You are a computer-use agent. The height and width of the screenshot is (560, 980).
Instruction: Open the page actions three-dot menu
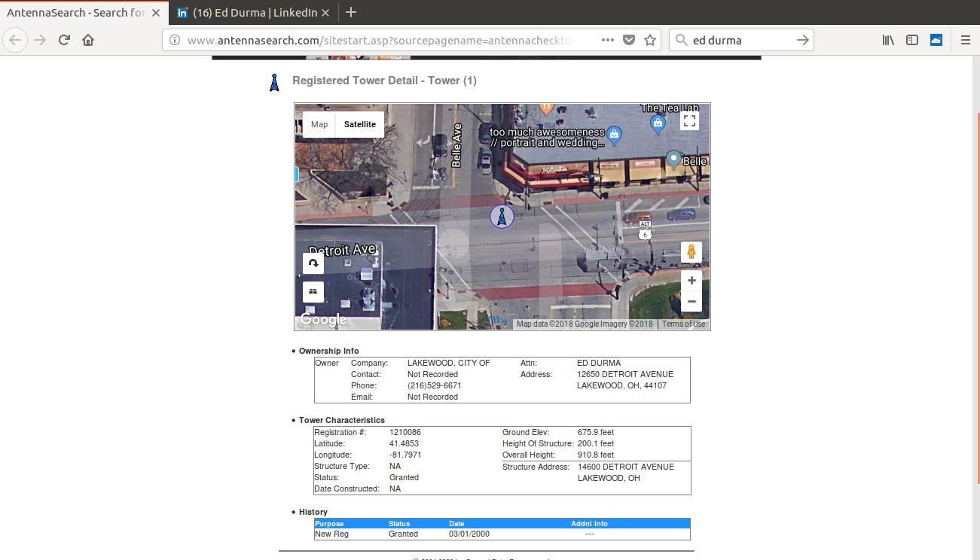tap(607, 40)
